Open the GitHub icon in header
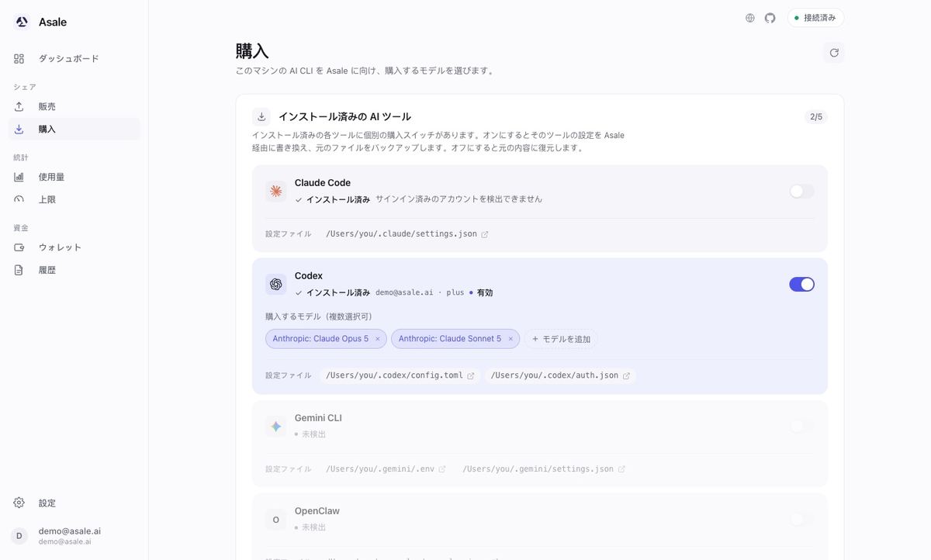Viewport: 931px width, 560px height. coord(770,18)
